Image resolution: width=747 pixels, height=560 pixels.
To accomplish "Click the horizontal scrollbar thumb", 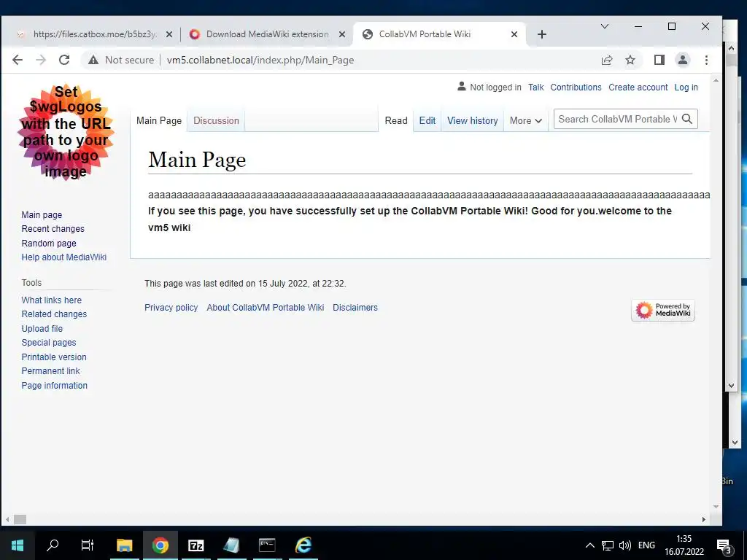I will [20, 519].
